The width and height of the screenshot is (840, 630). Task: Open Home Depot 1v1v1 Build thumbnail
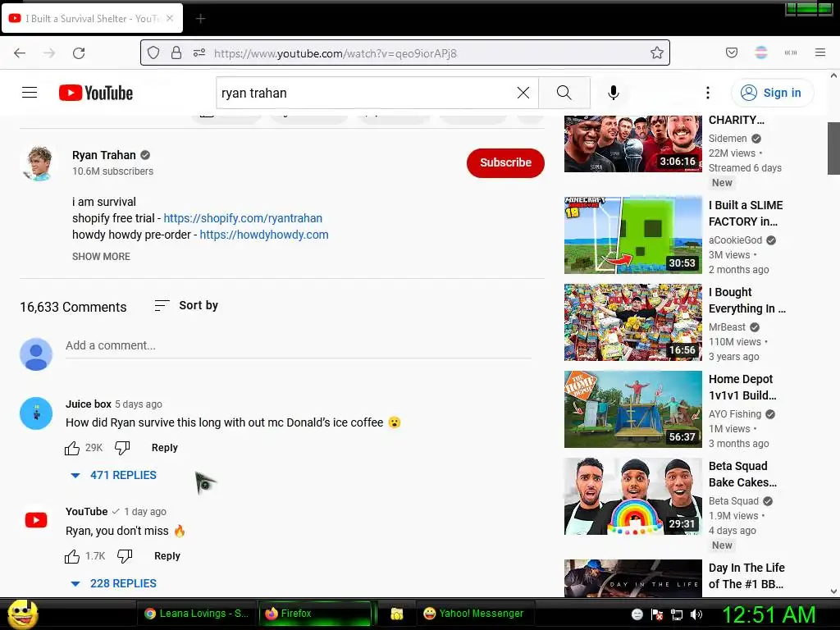pyautogui.click(x=632, y=409)
